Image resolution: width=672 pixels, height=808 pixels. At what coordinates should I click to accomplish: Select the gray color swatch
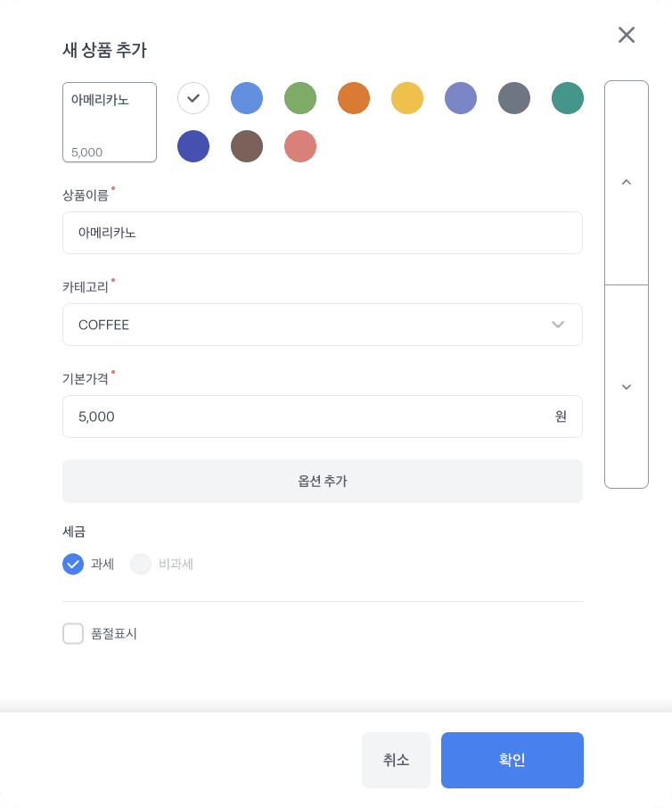pyautogui.click(x=514, y=98)
